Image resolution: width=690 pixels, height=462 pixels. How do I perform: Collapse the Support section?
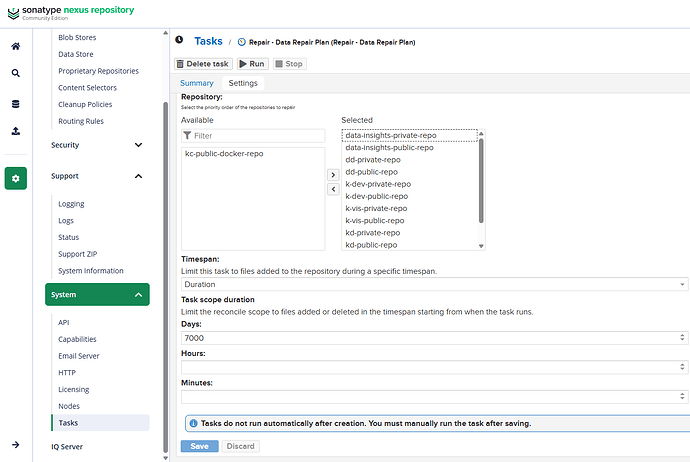(138, 176)
